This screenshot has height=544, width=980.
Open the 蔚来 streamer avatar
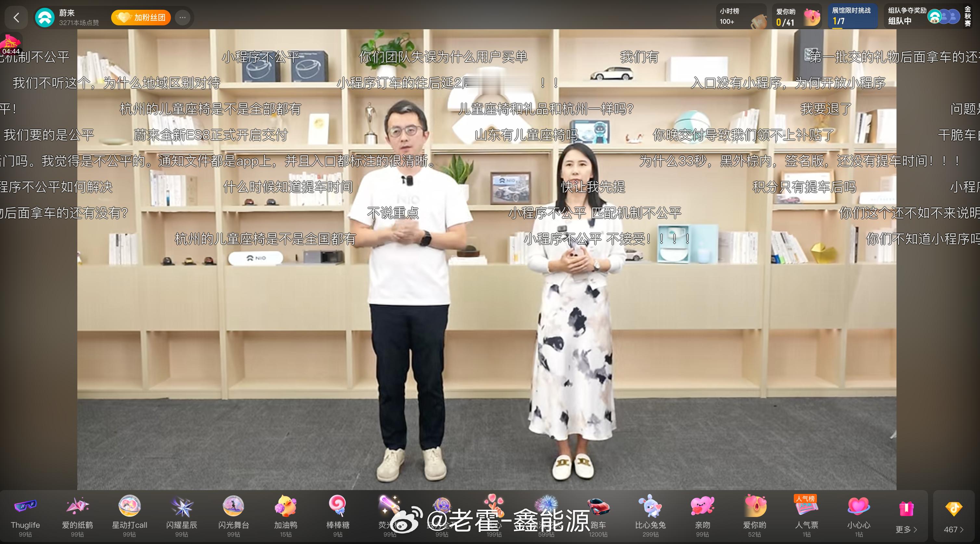coord(45,18)
